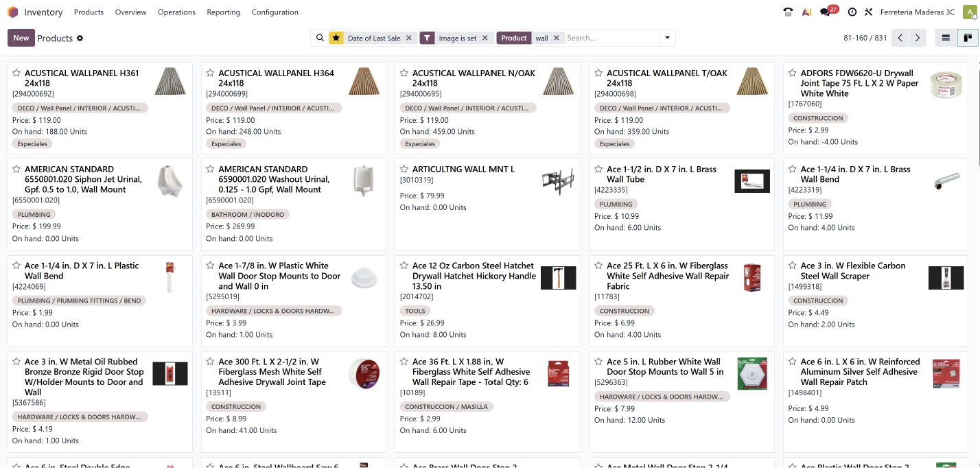The image size is (980, 468).
Task: Remove the Product wall search facet
Action: (557, 38)
